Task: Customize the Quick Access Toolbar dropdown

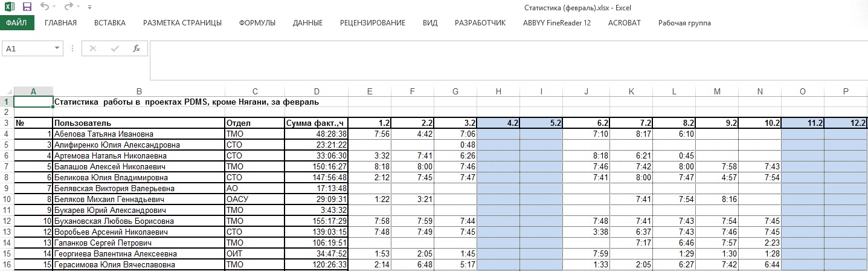Action: [89, 7]
